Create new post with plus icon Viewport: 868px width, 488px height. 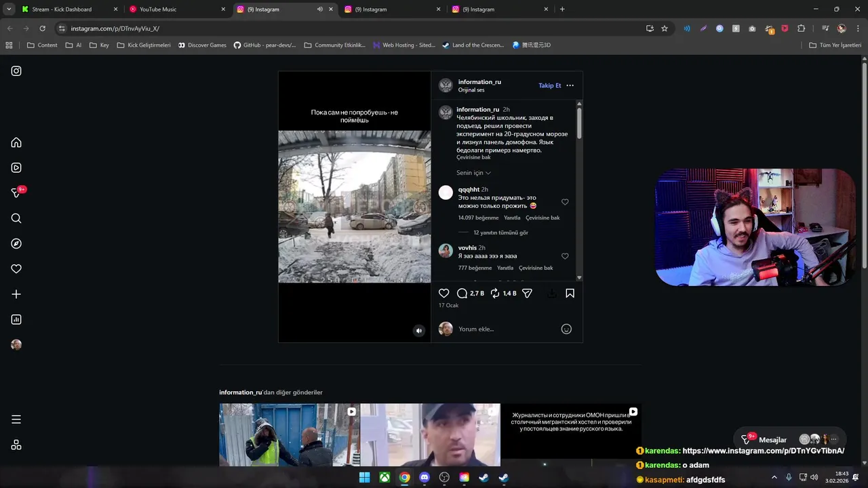click(16, 294)
